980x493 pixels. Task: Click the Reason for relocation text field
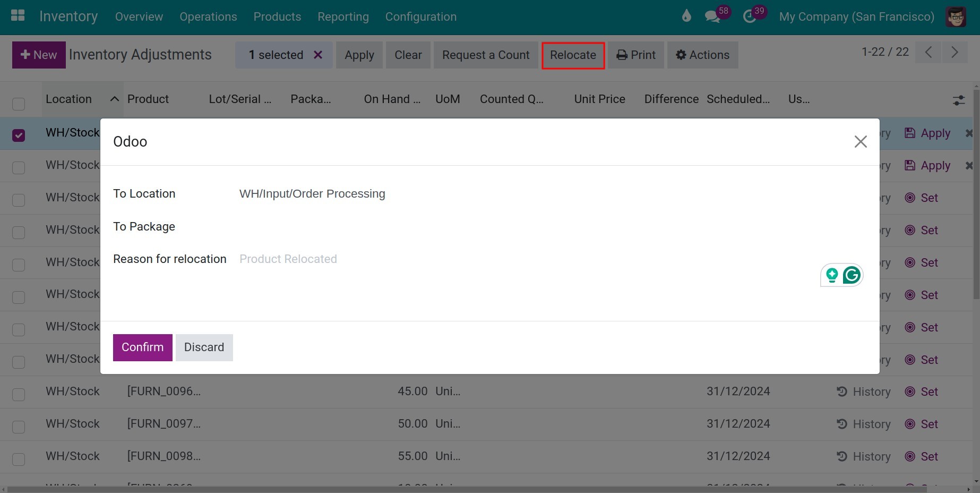(552, 259)
